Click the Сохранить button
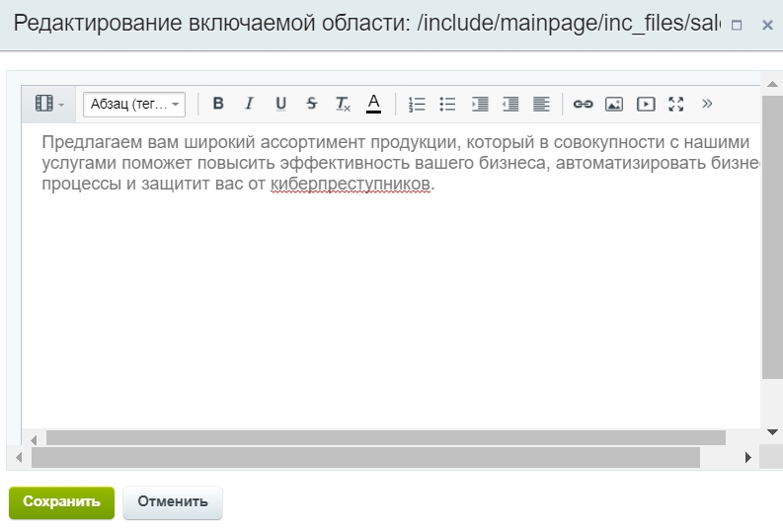783x532 pixels. pyautogui.click(x=61, y=502)
